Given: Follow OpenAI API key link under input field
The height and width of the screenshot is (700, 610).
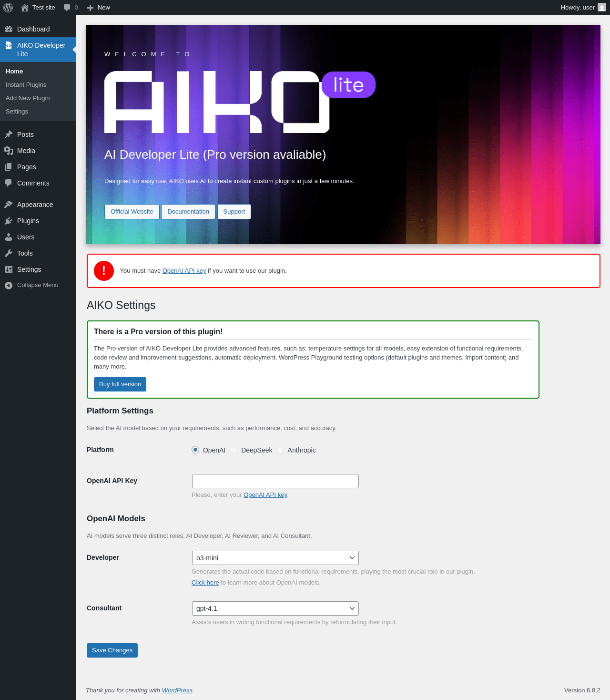Looking at the screenshot, I should pos(265,495).
